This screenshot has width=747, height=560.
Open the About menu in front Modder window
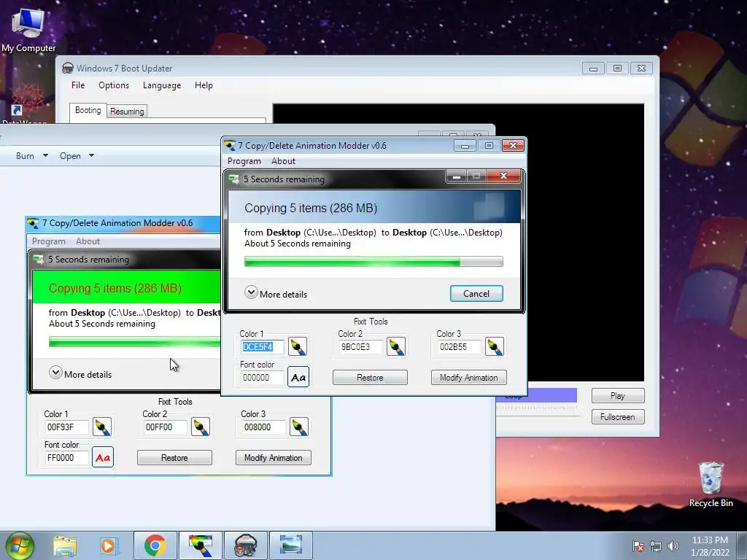284,161
